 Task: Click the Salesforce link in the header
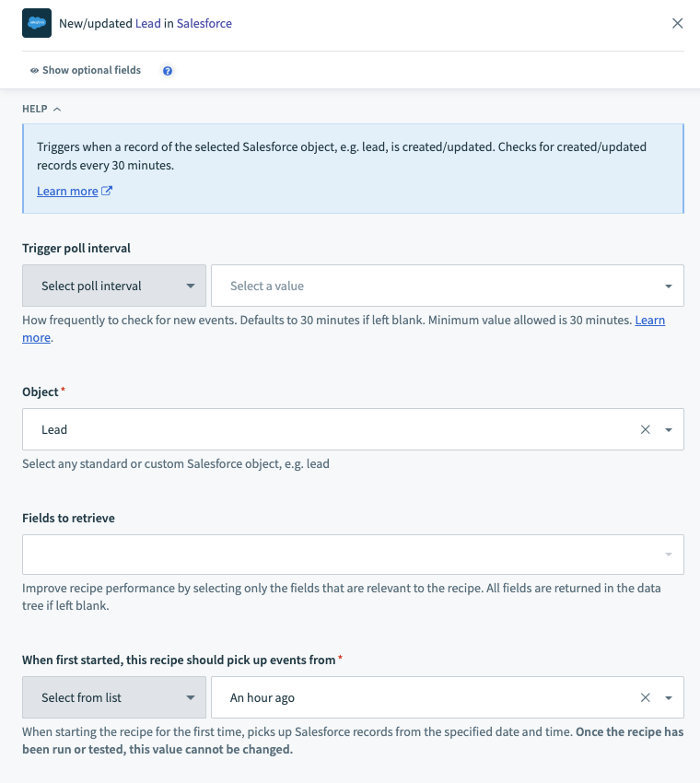(x=204, y=24)
